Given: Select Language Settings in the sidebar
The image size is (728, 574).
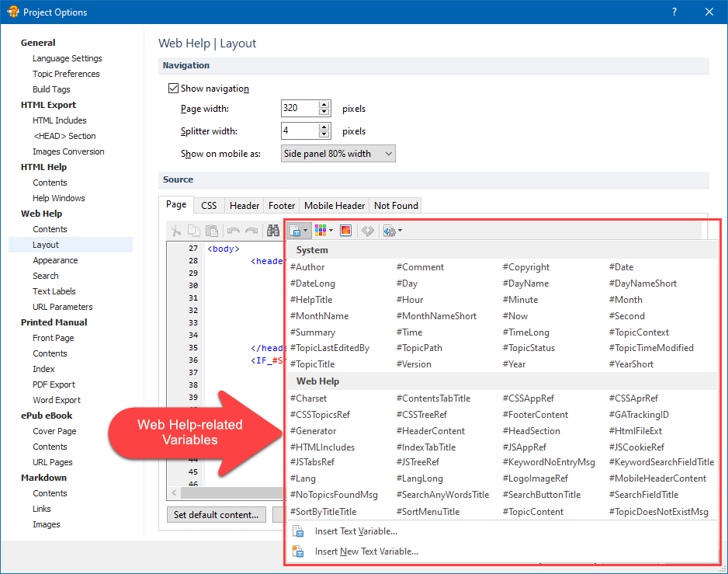Looking at the screenshot, I should point(68,58).
